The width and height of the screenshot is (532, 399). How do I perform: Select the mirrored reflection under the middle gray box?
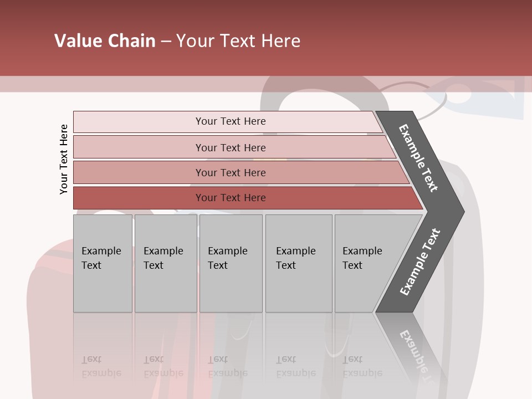231,349
